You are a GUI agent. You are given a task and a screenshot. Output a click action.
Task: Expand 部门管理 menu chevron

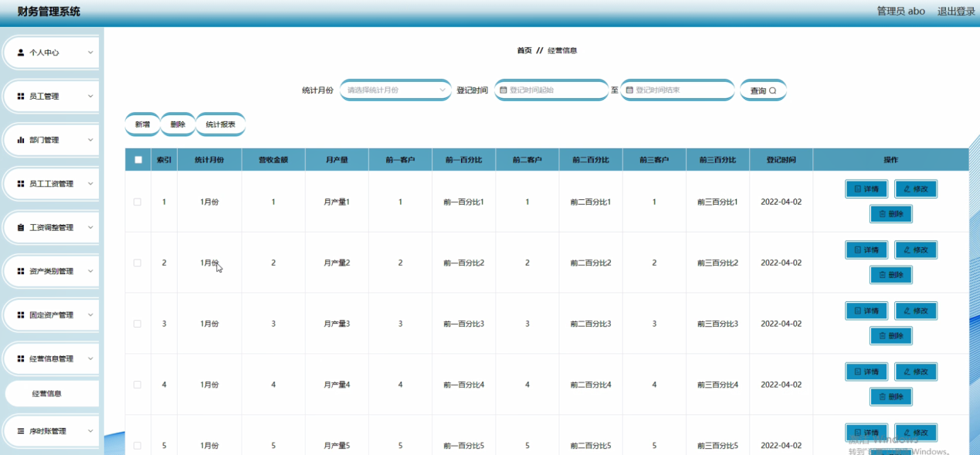[x=90, y=140]
